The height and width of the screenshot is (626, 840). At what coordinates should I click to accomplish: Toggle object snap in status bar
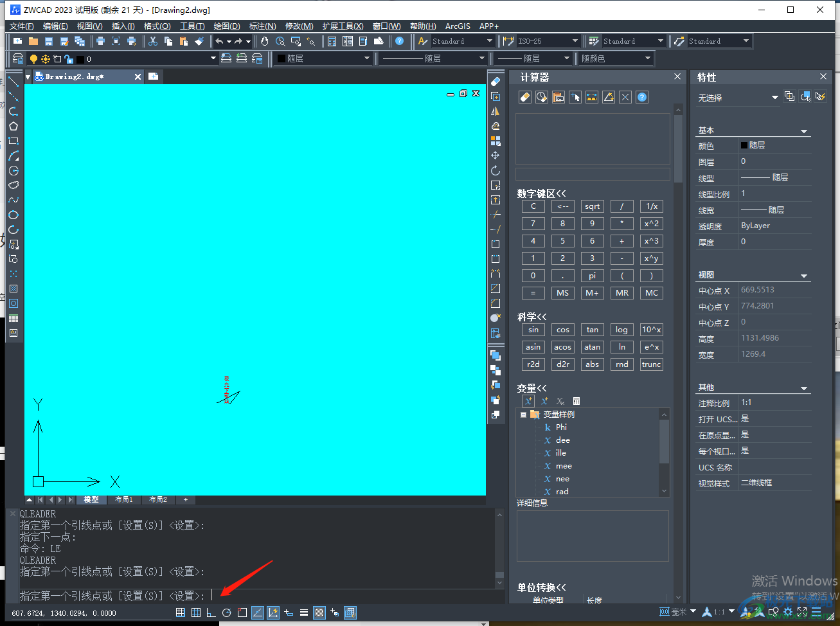242,613
